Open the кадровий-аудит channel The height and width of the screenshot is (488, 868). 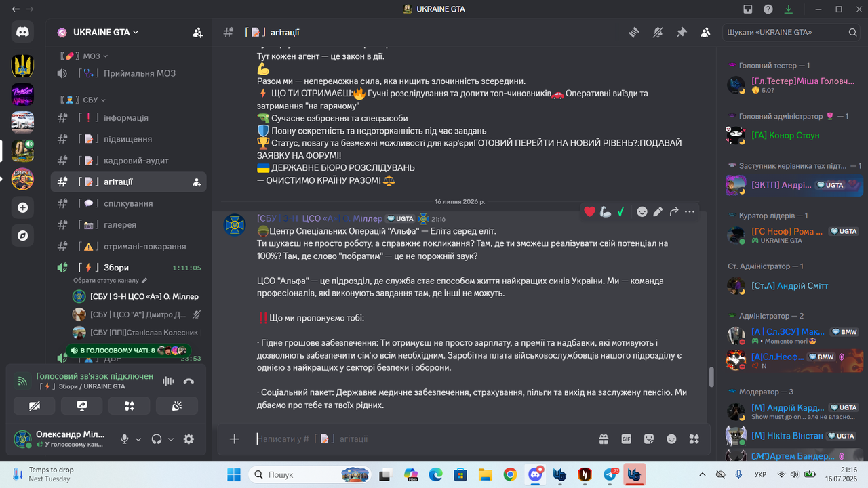click(x=129, y=161)
